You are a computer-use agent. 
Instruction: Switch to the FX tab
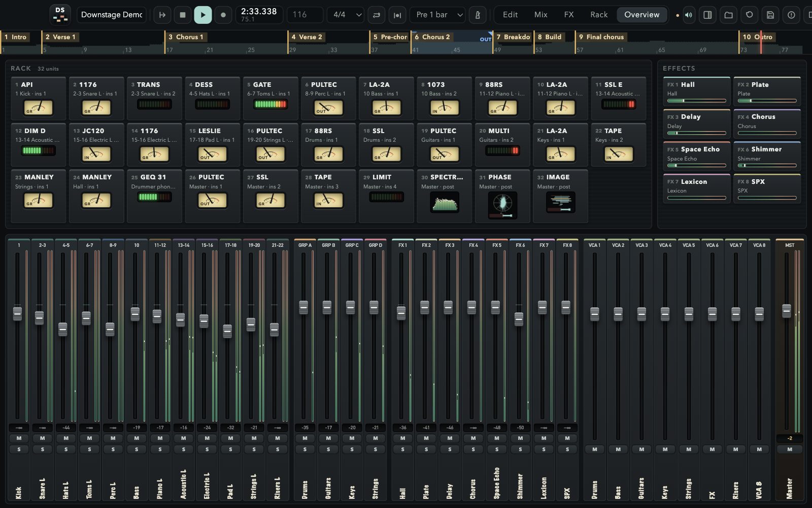click(569, 15)
